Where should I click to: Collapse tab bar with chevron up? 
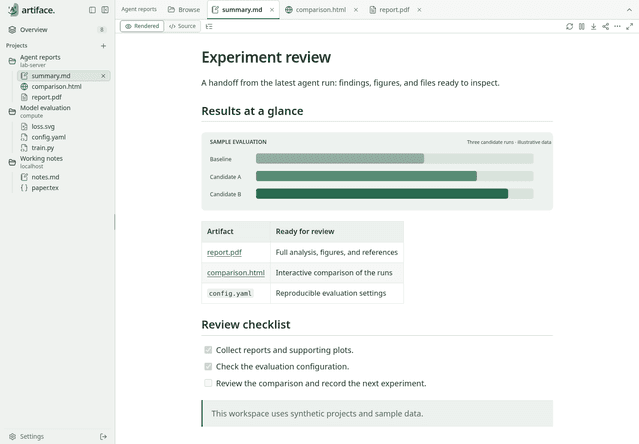point(629,10)
